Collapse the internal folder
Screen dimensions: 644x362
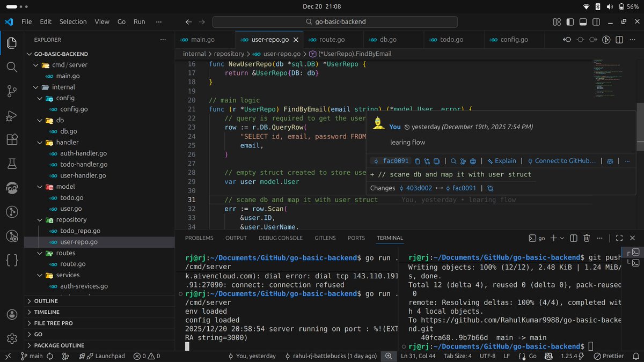point(99,87)
